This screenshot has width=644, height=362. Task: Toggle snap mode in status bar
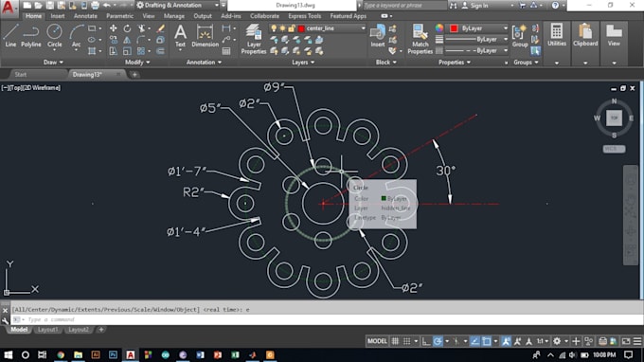tap(406, 341)
